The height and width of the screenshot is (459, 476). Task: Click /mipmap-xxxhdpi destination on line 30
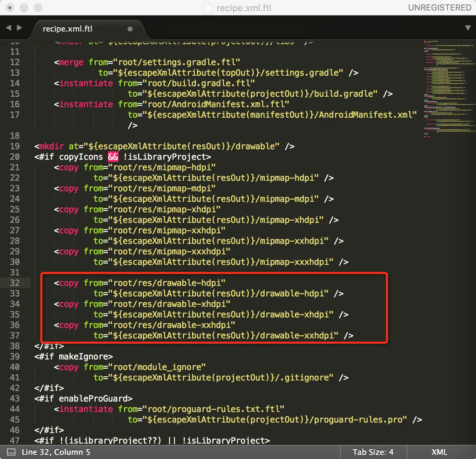(x=292, y=262)
